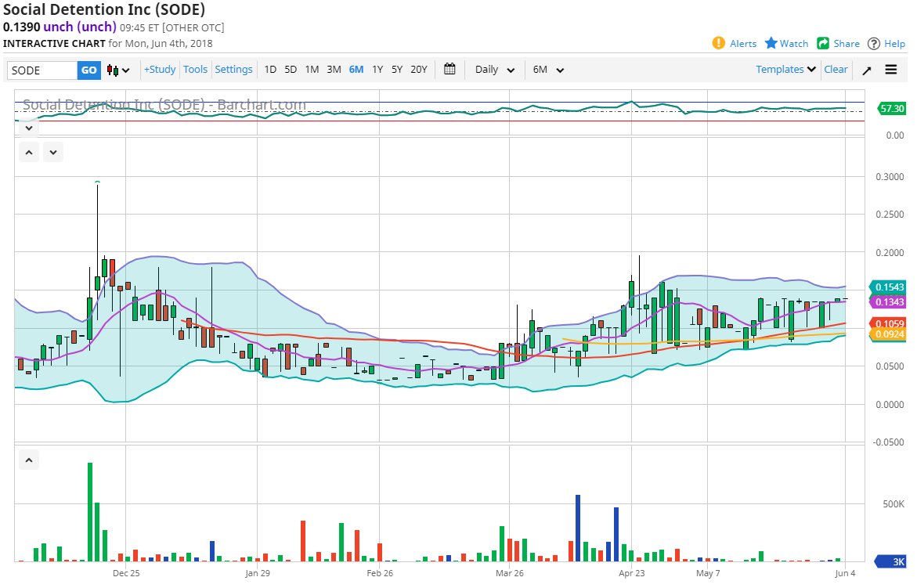Open the calendar date range picker
Viewport: 917px width, 588px height.
tap(449, 69)
